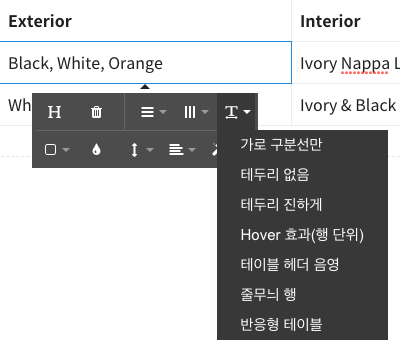Close the table style dropdown button
Screen dimensions: 400x360
pyautogui.click(x=237, y=112)
